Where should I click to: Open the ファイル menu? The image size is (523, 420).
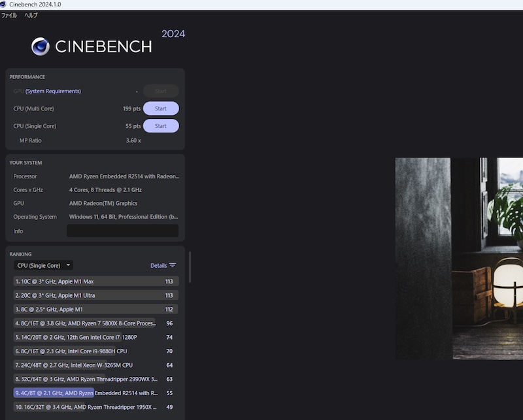click(x=9, y=15)
